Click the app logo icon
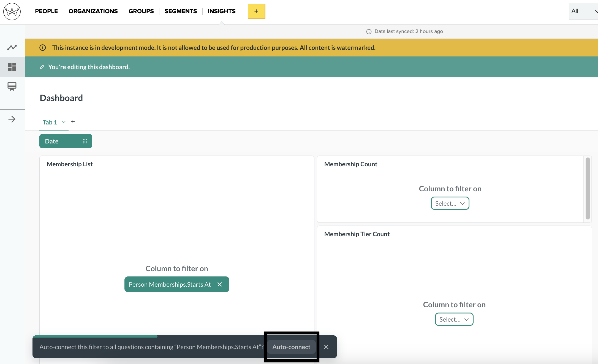The height and width of the screenshot is (364, 598). (x=12, y=12)
